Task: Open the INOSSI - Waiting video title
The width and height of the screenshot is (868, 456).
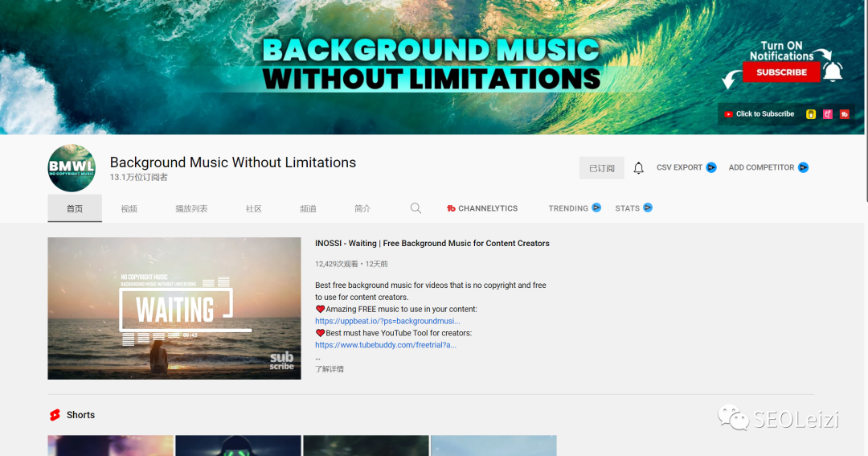Action: [x=432, y=243]
